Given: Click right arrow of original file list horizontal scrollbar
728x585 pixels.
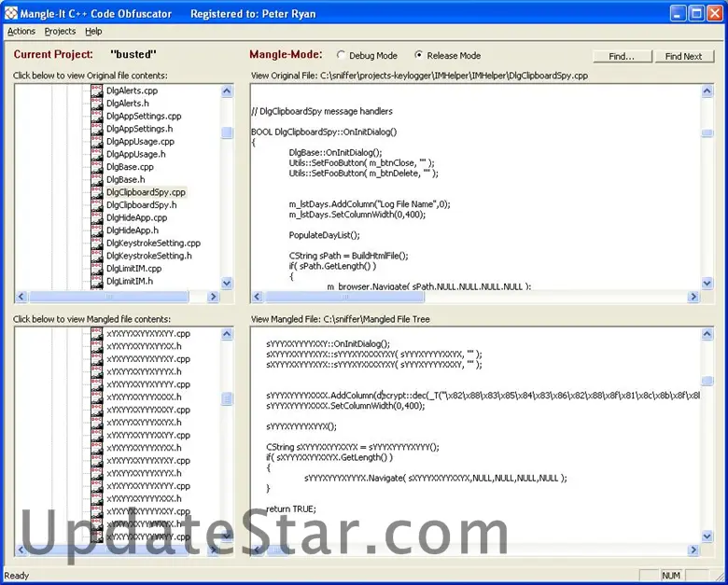Looking at the screenshot, I should pos(213,296).
